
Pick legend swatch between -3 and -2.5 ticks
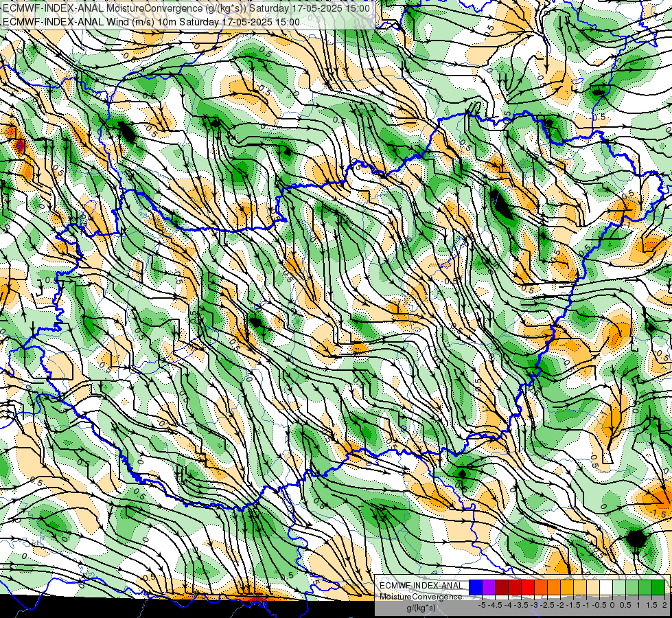[x=541, y=587]
